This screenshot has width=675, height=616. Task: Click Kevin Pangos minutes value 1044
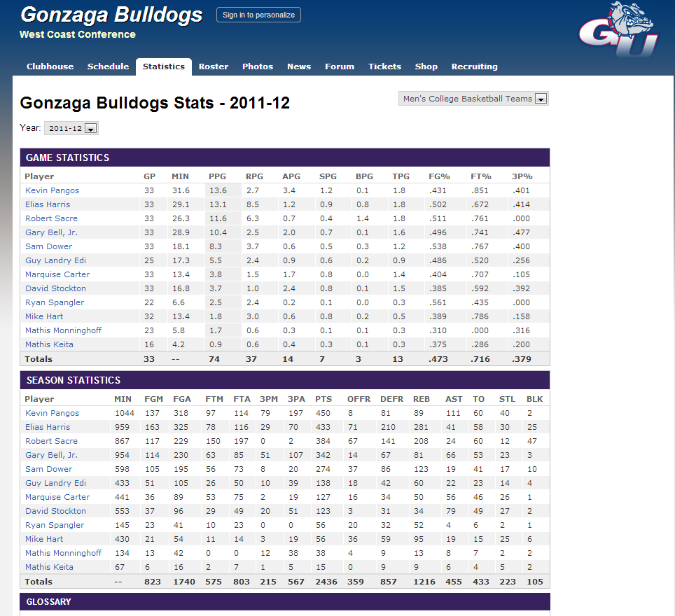coord(125,413)
